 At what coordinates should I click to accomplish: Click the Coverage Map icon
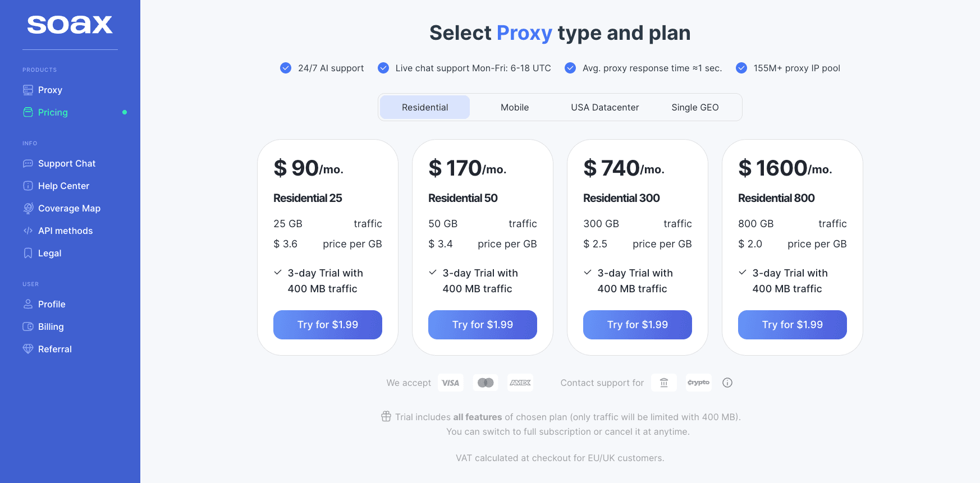[x=28, y=209]
